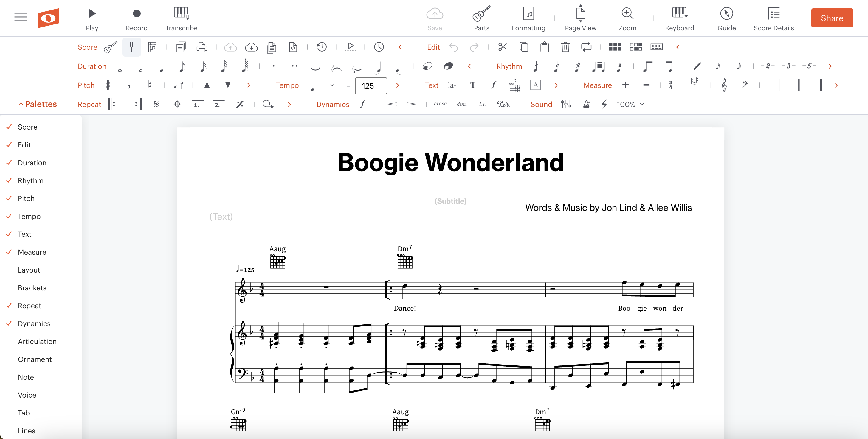Add a measure with plus icon
868x439 pixels.
pos(625,85)
